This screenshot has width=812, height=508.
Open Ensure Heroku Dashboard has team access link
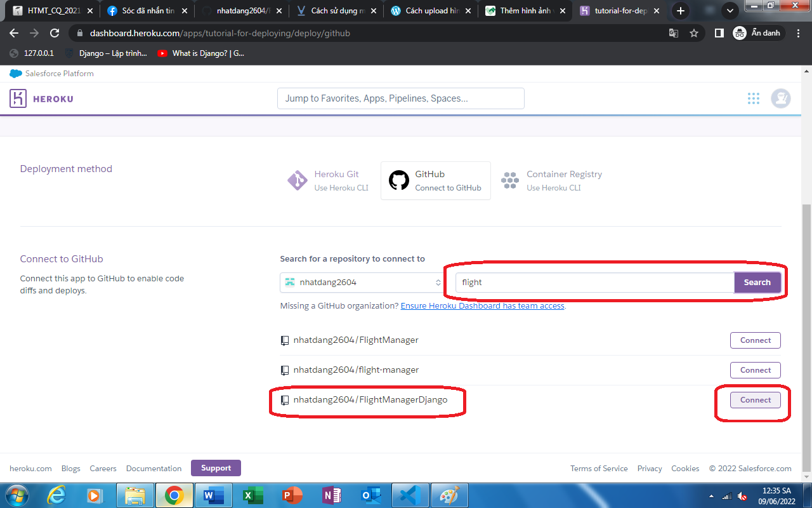pos(482,306)
